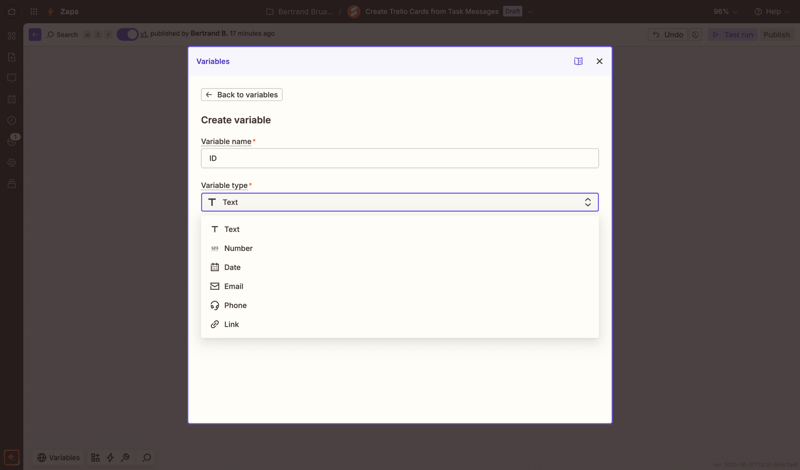Open the sidebar icon with badge 1
This screenshot has height=470, width=800.
pos(11,141)
